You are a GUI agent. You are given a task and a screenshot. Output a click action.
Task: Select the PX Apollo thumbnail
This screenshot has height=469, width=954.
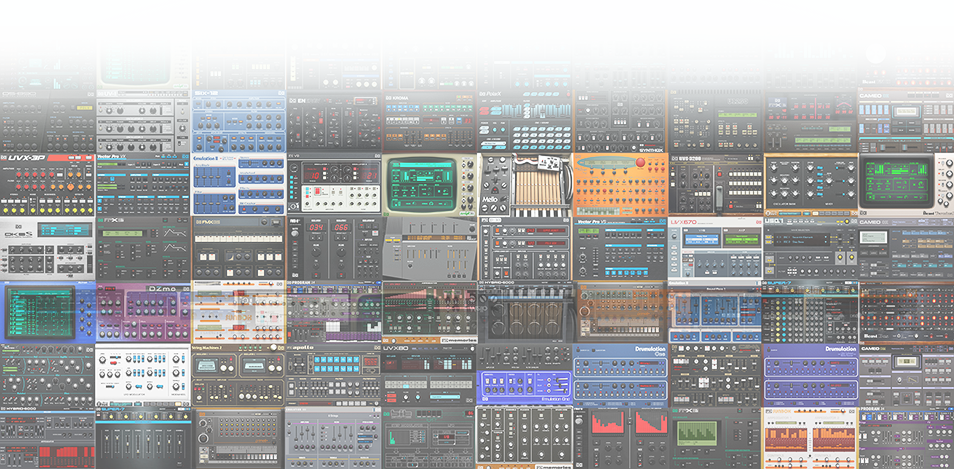[x=333, y=375]
